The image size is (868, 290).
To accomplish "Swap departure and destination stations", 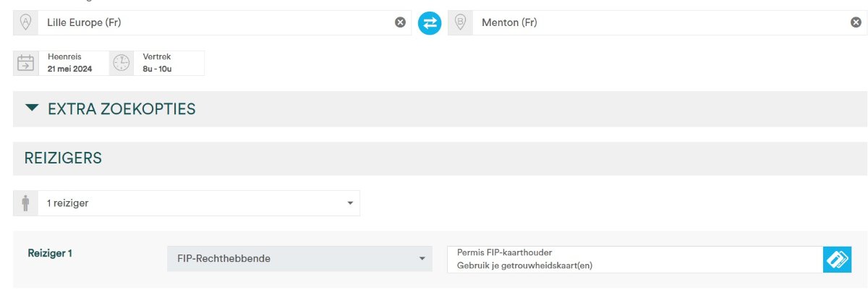I will (430, 23).
